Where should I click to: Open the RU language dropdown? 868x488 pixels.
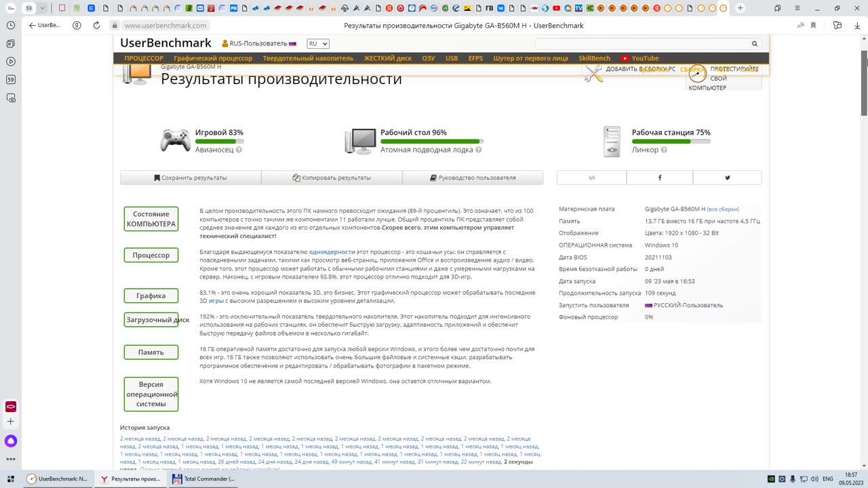tap(317, 43)
